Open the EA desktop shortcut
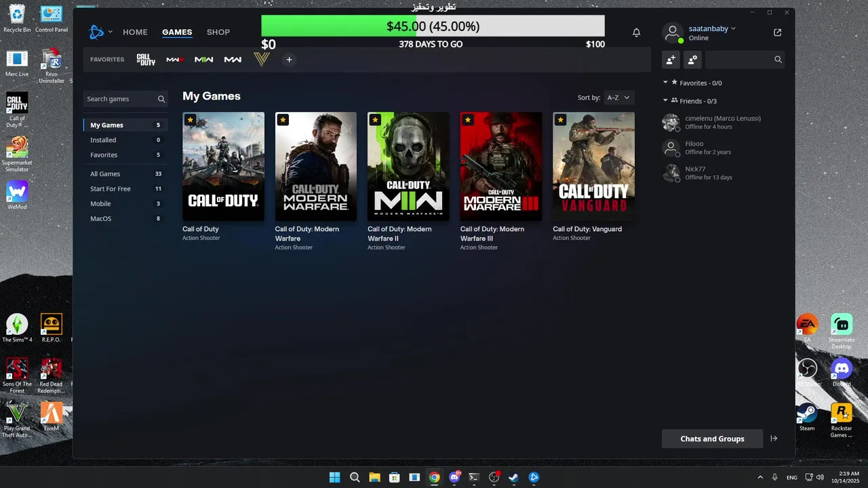Viewport: 868px width, 488px height. coord(807,329)
